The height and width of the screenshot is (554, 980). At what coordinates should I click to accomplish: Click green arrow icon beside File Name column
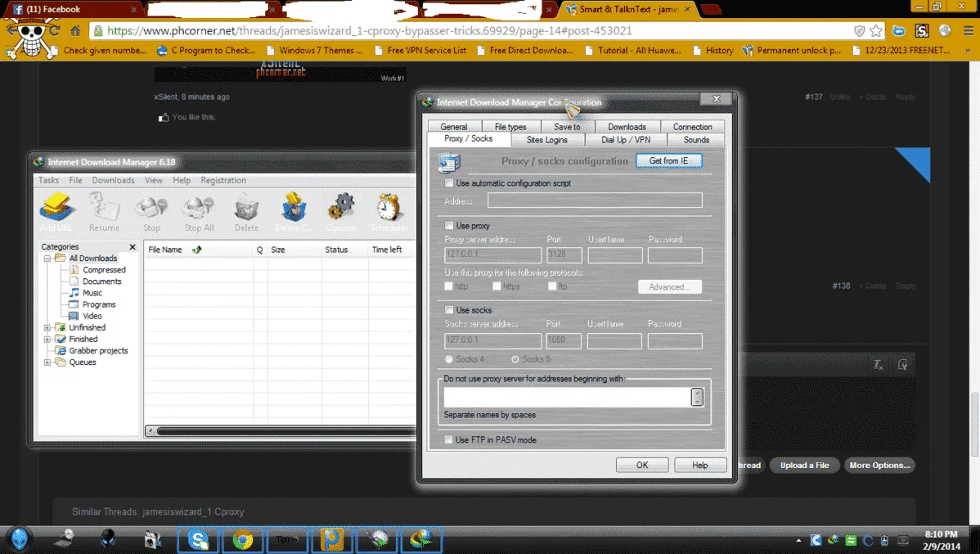(x=197, y=250)
